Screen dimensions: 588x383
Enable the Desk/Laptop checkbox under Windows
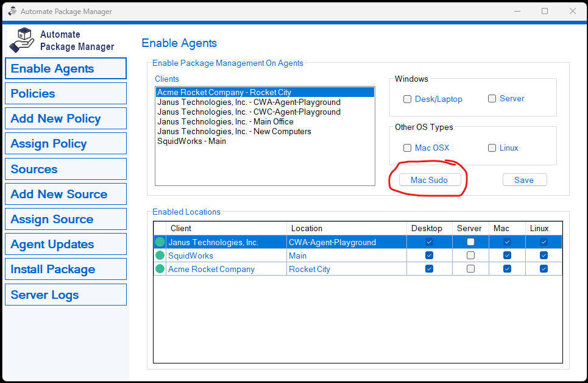[407, 99]
